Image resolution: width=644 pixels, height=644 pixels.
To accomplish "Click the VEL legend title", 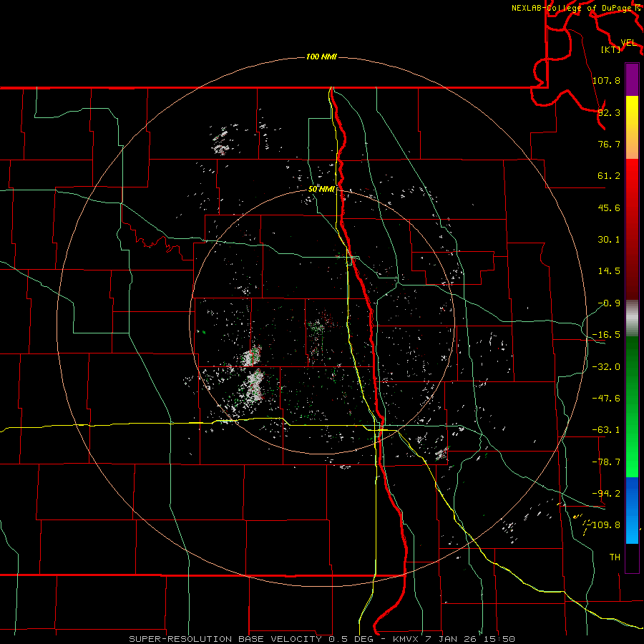I will pos(628,43).
